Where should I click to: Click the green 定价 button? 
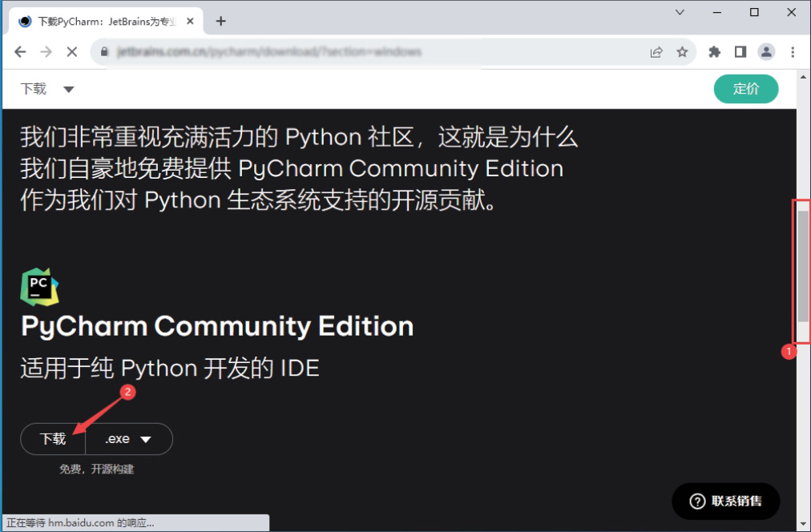[x=745, y=89]
